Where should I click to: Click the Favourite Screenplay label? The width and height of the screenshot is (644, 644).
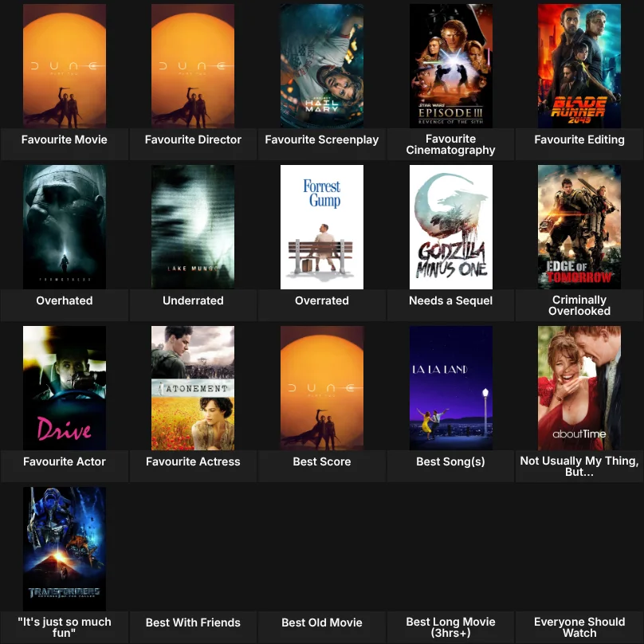point(322,139)
